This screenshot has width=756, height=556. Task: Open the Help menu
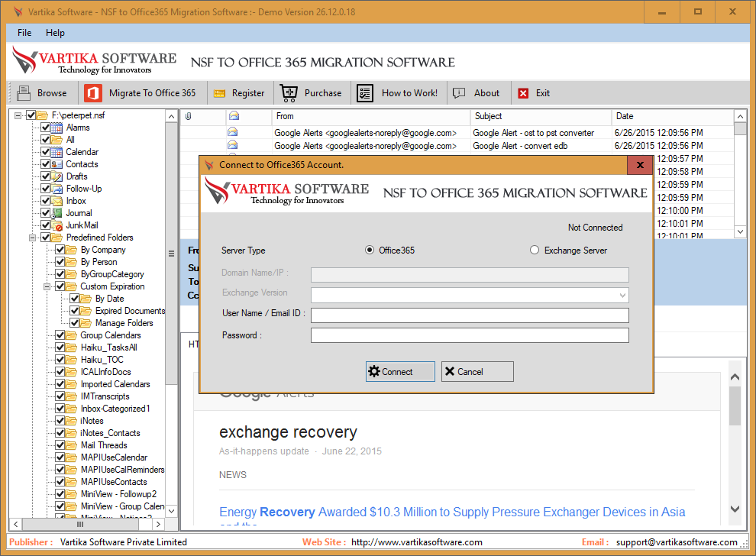(x=55, y=33)
